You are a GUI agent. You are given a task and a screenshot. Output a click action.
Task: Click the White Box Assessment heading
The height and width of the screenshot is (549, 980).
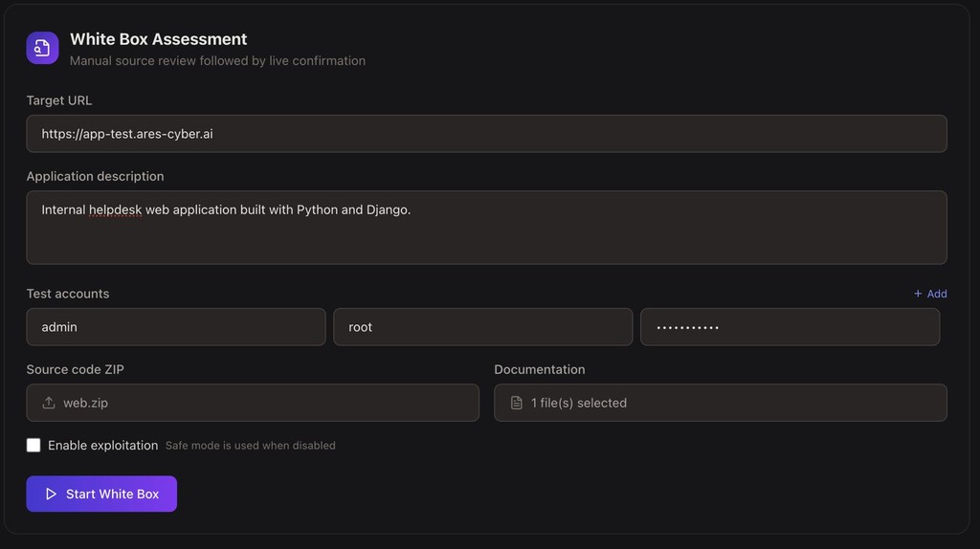pos(159,38)
